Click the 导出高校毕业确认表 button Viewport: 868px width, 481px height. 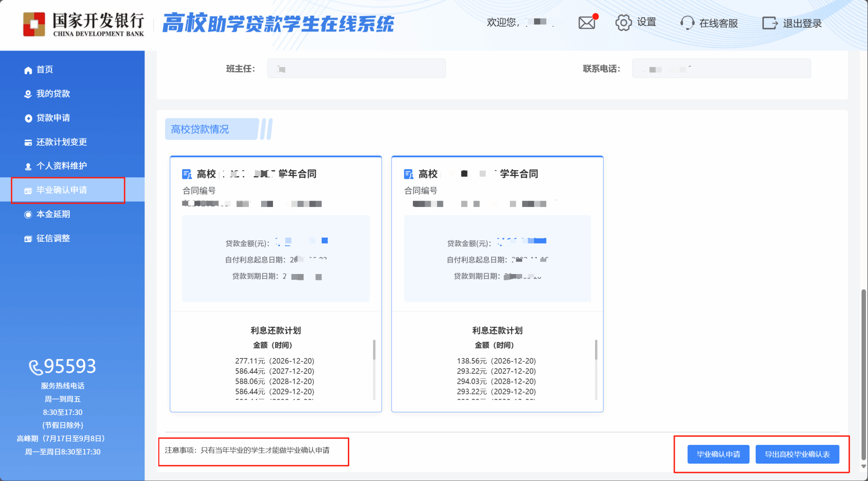[797, 454]
